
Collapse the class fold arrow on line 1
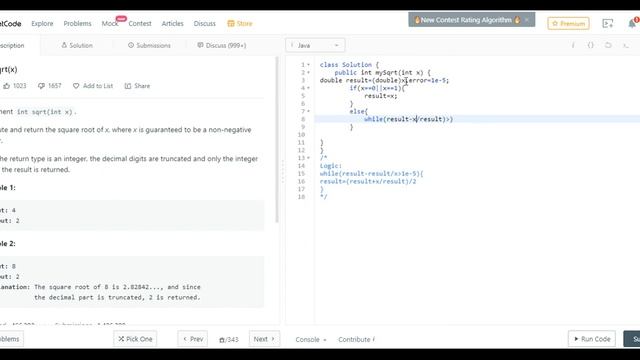point(309,65)
